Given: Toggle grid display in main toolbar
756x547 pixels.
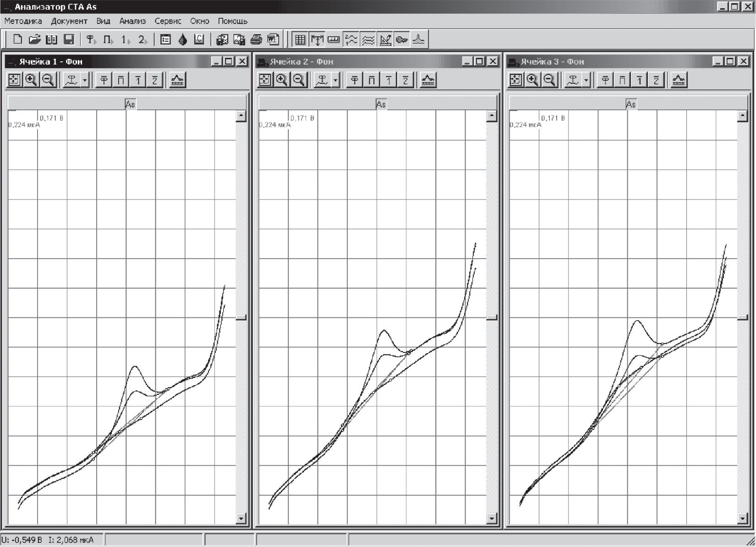Looking at the screenshot, I should click(300, 40).
